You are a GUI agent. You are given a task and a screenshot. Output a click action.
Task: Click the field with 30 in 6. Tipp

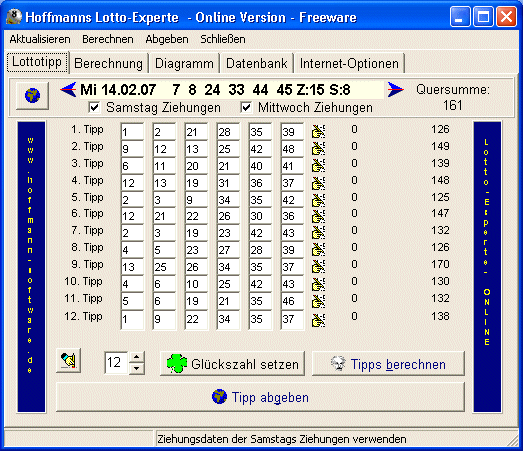pyautogui.click(x=260, y=216)
